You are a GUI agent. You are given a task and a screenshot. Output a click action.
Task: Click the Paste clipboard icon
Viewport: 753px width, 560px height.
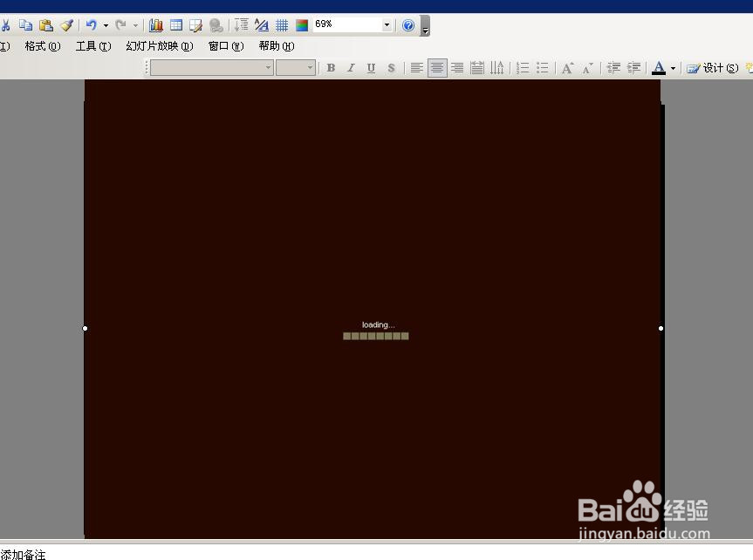pyautogui.click(x=46, y=25)
